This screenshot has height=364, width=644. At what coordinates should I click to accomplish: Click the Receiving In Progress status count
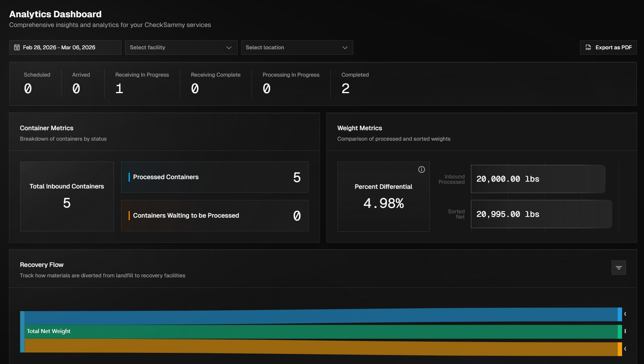[119, 88]
